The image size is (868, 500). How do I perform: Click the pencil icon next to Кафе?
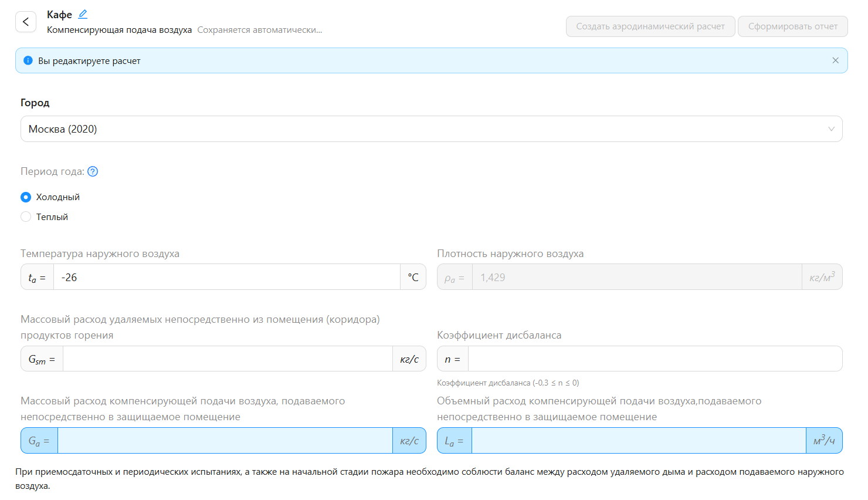click(x=83, y=14)
